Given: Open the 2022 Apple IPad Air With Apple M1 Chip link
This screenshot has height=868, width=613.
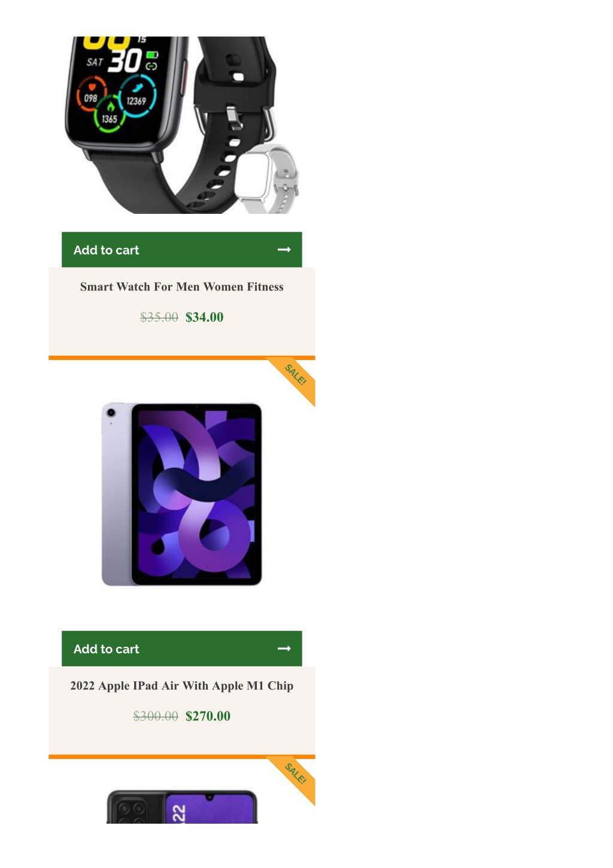Looking at the screenshot, I should pyautogui.click(x=182, y=686).
